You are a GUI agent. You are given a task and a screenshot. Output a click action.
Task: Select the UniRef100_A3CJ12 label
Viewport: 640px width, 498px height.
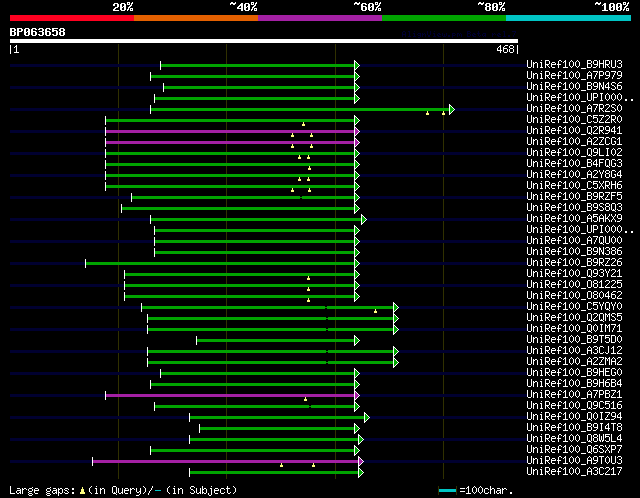pos(574,351)
